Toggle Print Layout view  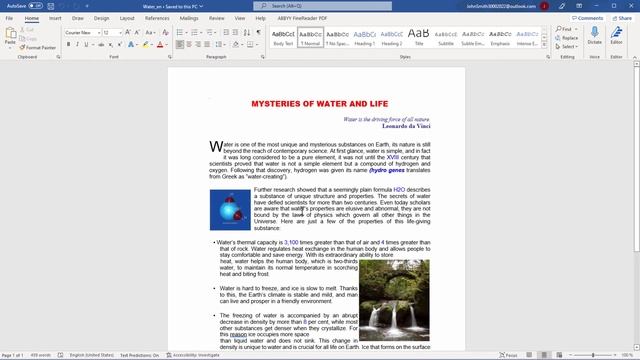[544, 355]
